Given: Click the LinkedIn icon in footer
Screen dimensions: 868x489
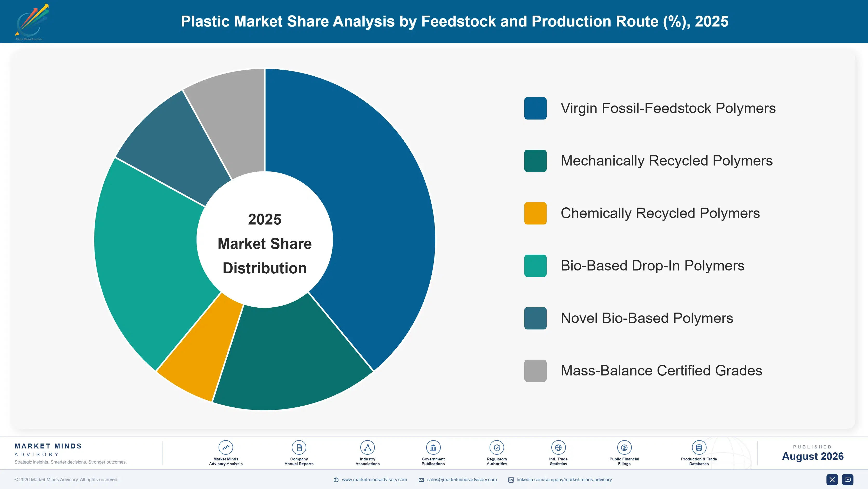Looking at the screenshot, I should tap(511, 480).
